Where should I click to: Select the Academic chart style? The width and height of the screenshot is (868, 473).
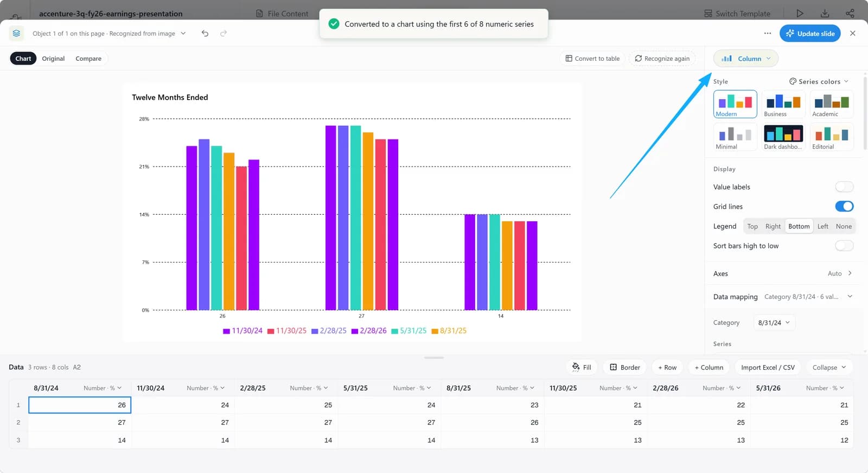point(832,104)
